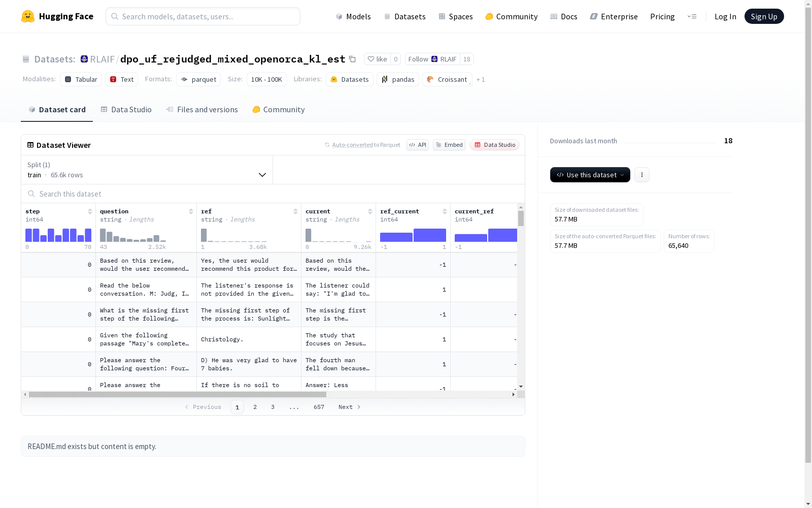This screenshot has height=508, width=812.
Task: Expand the Split train dropdown
Action: click(x=147, y=170)
